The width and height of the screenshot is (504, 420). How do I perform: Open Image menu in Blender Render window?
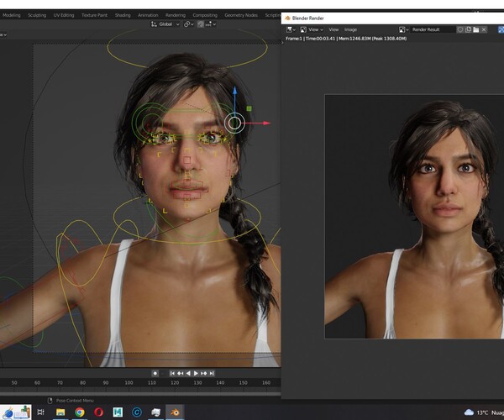(x=350, y=29)
